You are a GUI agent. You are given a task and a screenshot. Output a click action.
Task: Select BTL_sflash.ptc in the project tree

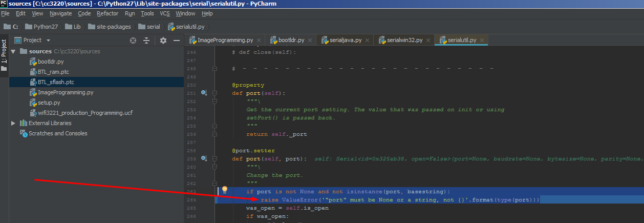(x=96, y=82)
